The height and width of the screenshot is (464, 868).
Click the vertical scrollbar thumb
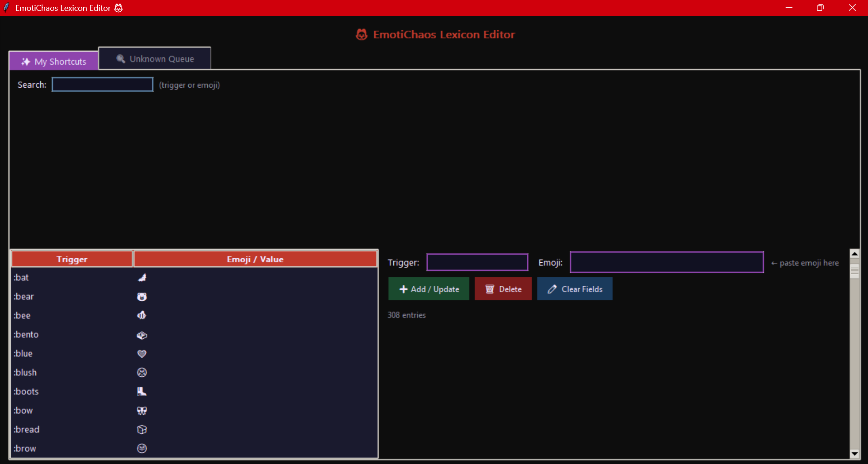coord(854,272)
